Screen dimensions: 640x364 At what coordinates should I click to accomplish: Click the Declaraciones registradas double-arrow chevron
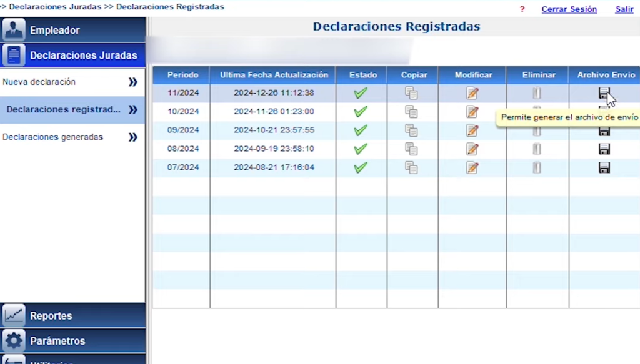coord(132,110)
